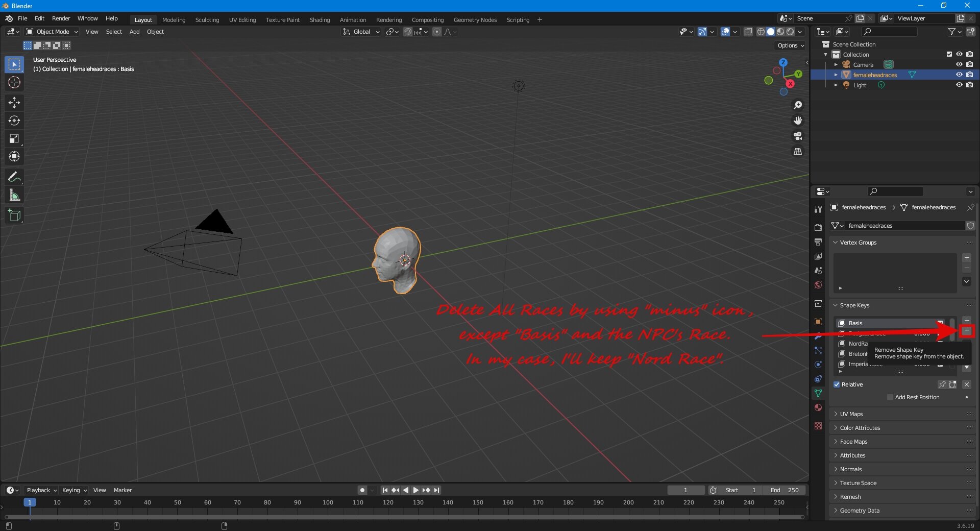Expand the Camera item in outliner

pyautogui.click(x=836, y=65)
